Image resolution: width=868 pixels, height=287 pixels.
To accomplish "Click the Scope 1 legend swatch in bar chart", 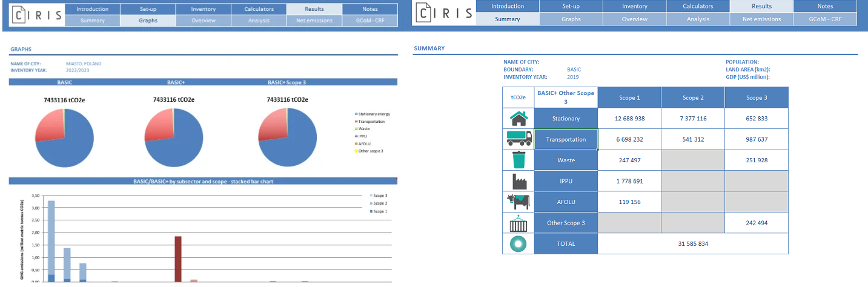I will (371, 211).
